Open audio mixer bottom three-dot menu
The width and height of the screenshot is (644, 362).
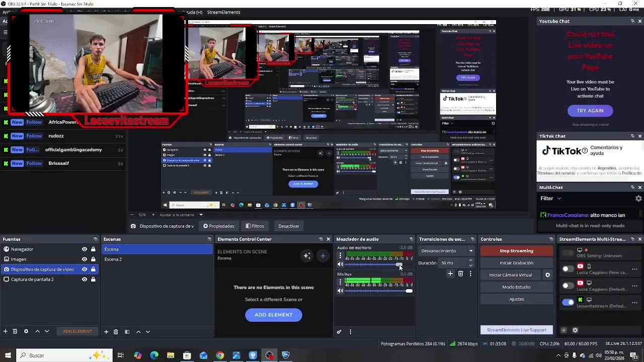pos(351,332)
